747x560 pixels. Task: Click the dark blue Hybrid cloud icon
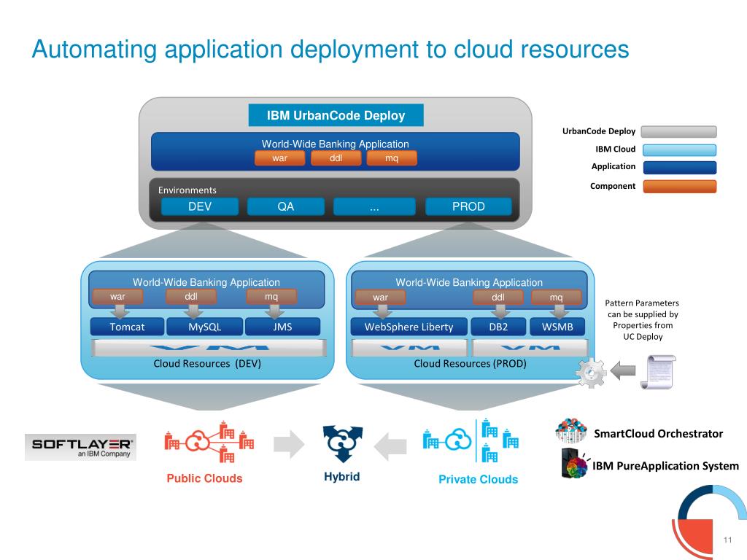pyautogui.click(x=343, y=444)
